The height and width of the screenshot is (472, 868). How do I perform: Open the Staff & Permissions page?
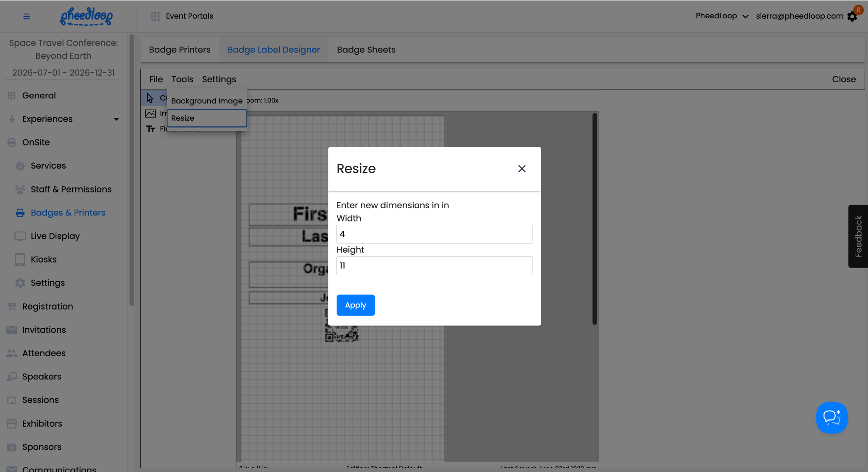pos(71,190)
